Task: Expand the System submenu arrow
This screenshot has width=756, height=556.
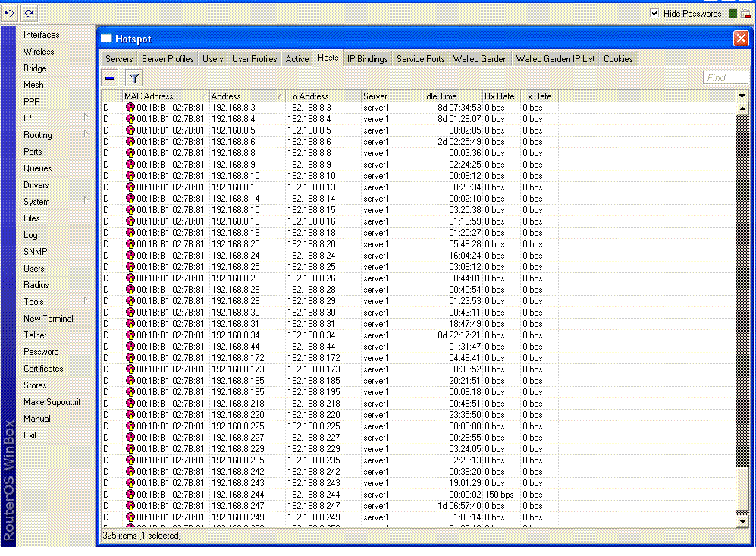Action: coord(86,202)
